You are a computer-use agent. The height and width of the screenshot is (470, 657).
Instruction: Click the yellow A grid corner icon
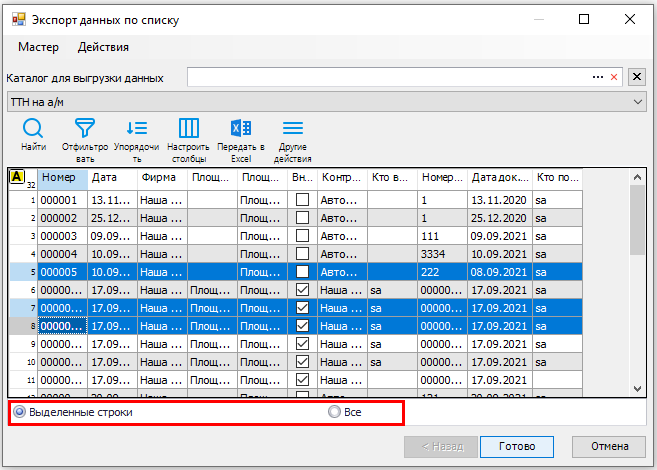17,176
